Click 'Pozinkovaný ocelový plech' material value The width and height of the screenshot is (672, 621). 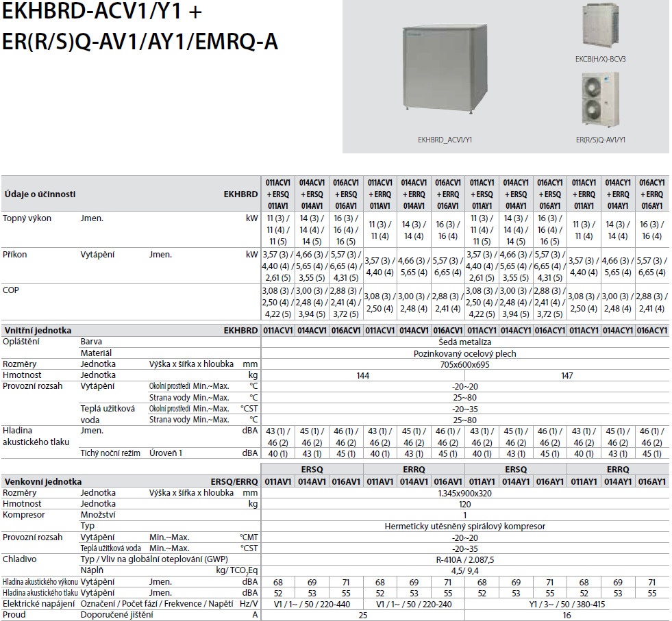click(x=464, y=354)
